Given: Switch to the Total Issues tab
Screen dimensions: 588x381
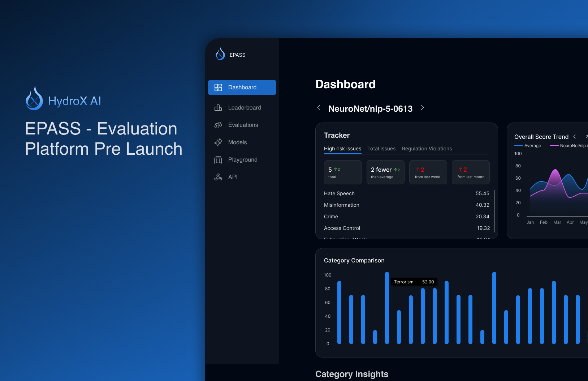Looking at the screenshot, I should pyautogui.click(x=381, y=149).
